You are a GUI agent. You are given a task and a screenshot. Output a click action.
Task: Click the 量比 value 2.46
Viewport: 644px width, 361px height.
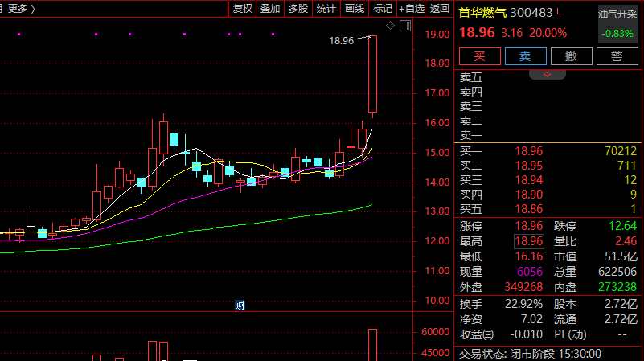click(626, 241)
